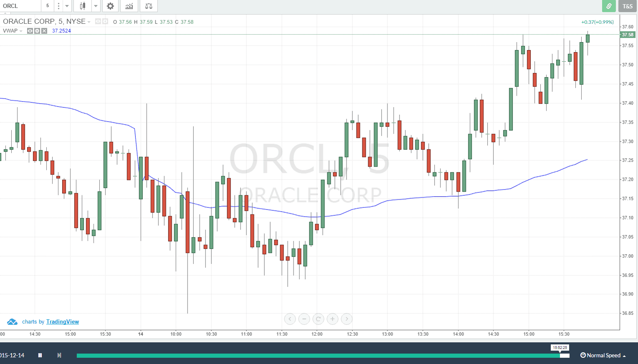Toggle VWAP visibility eye icon
The width and height of the screenshot is (638, 364).
(x=30, y=30)
